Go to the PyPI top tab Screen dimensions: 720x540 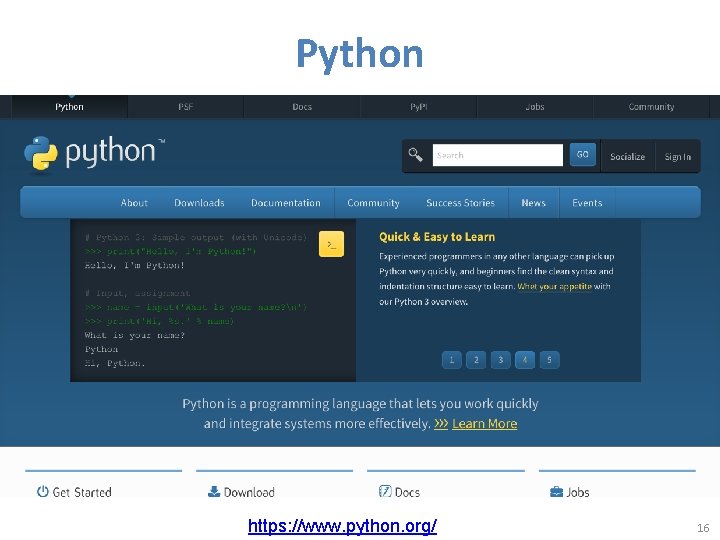pyautogui.click(x=418, y=107)
